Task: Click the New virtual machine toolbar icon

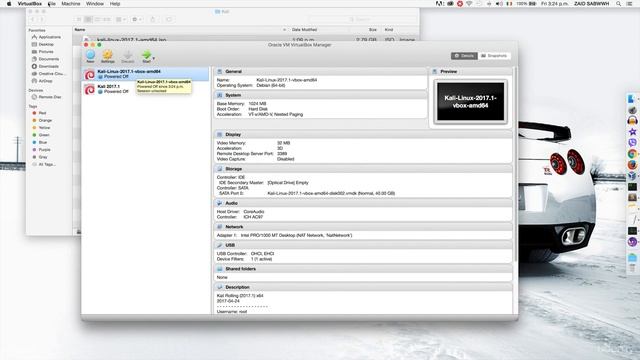Action: [x=91, y=56]
